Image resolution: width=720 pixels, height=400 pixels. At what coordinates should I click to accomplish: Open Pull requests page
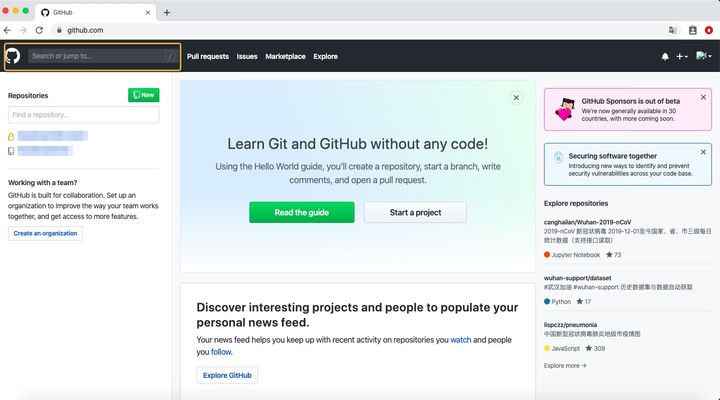click(208, 56)
